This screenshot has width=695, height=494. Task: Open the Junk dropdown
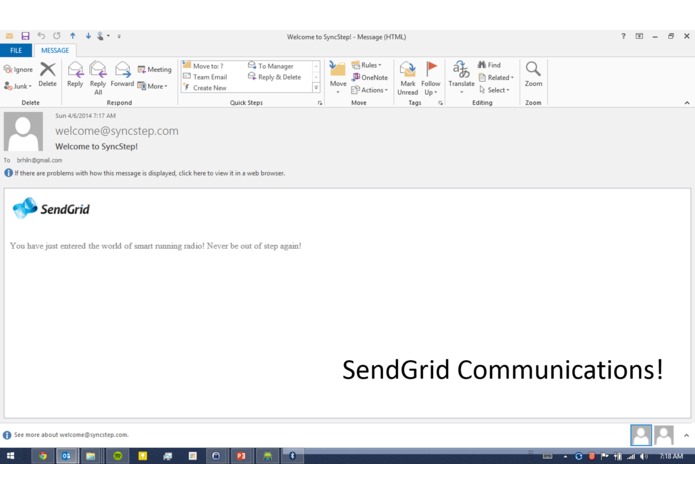click(x=18, y=86)
